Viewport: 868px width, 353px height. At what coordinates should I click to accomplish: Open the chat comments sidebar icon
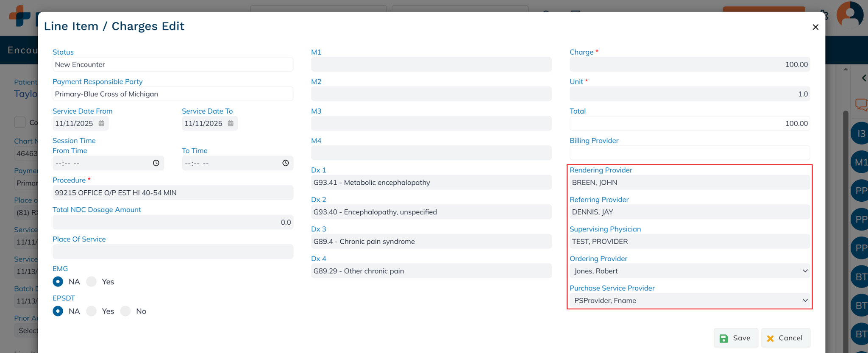tap(861, 104)
